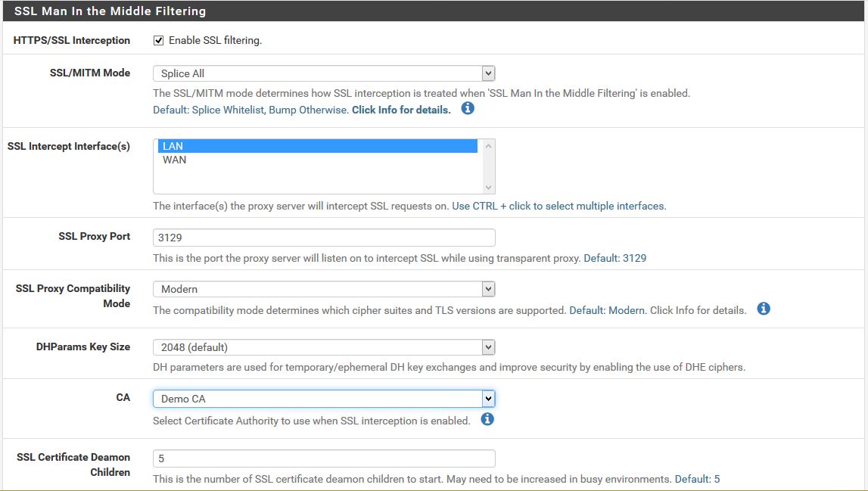Click inside the SSL Proxy Port field

tap(324, 237)
